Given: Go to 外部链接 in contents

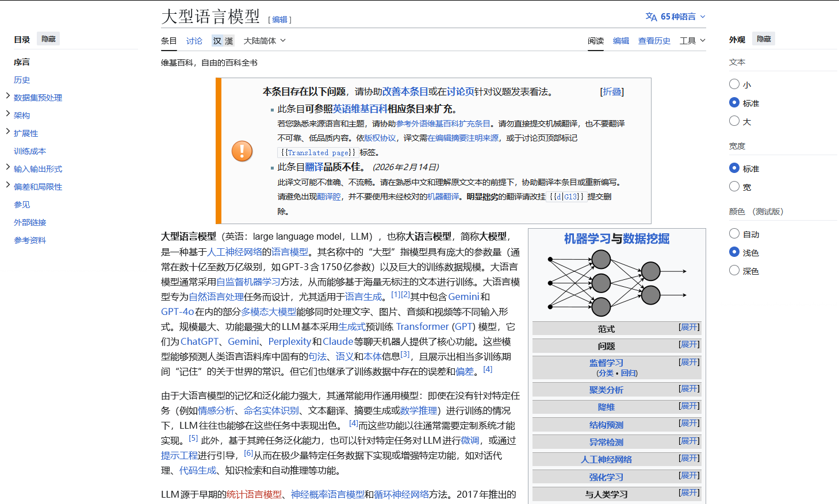Looking at the screenshot, I should coord(30,222).
